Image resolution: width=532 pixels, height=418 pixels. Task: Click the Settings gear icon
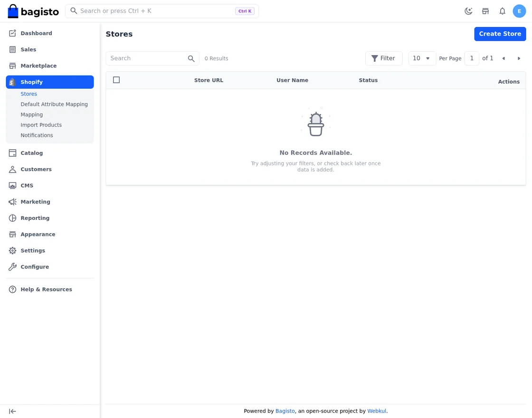click(12, 251)
